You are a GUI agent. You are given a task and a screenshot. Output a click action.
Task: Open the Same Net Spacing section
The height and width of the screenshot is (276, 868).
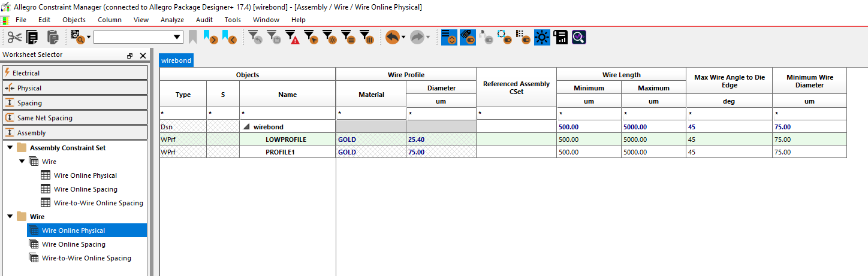click(x=75, y=117)
